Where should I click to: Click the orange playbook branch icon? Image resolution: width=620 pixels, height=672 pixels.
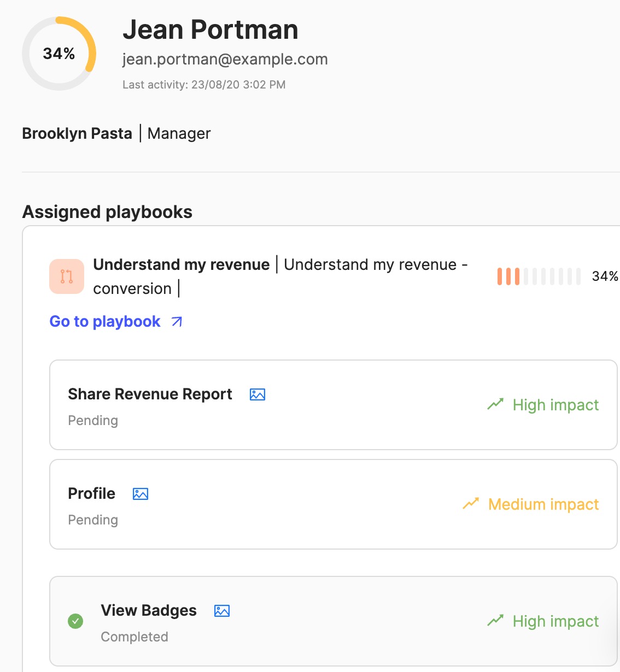click(67, 276)
